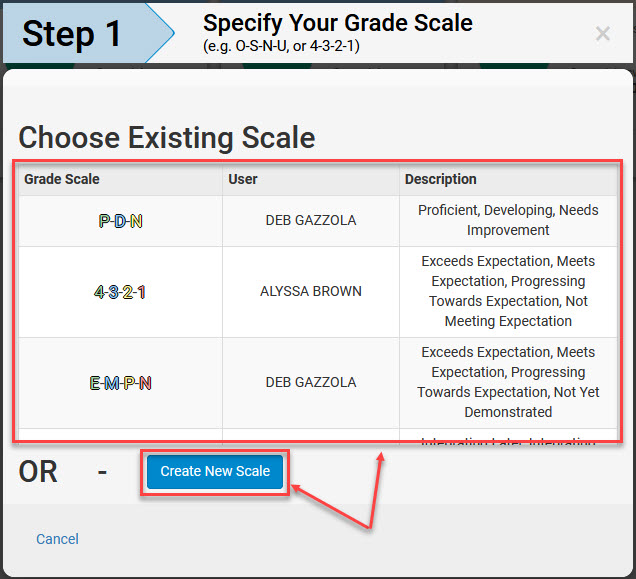Close the Step 1 dialog with X

tap(603, 33)
